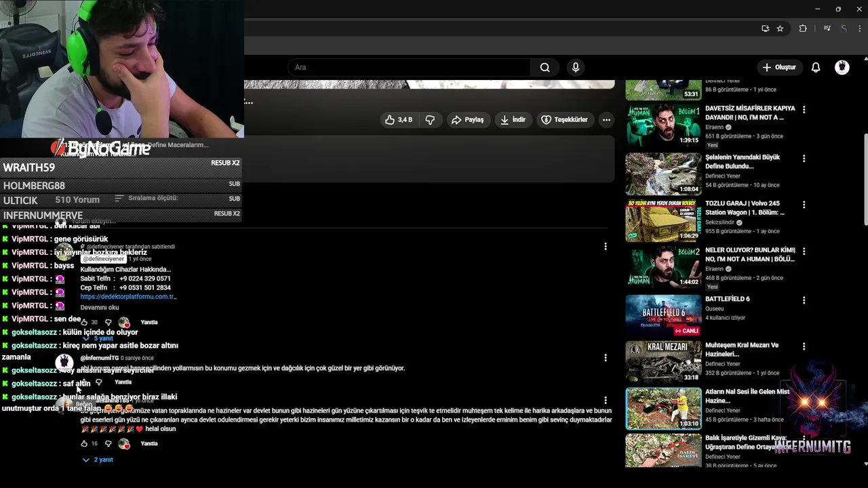Open more options for NELER OLUYOR video
Viewport: 868px width, 488px height.
[804, 251]
